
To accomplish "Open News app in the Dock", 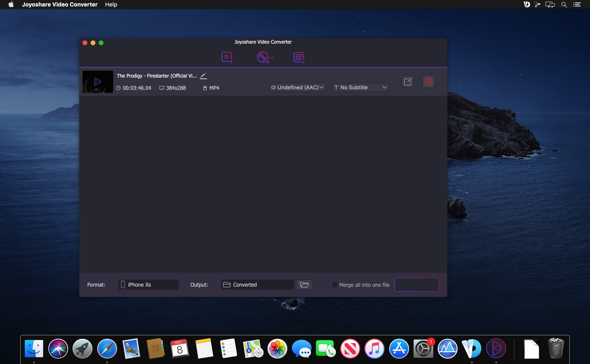I will [350, 348].
